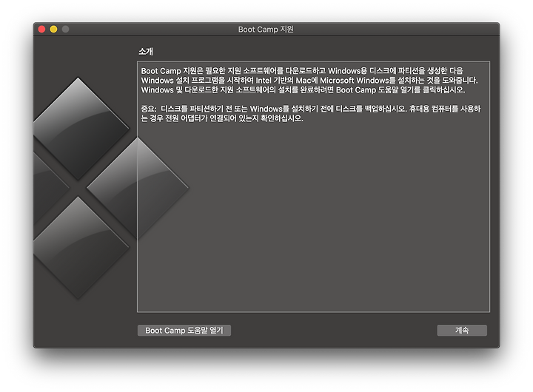Click the paragraph beginning "중요:"
The height and width of the screenshot is (392, 533).
coord(311,113)
